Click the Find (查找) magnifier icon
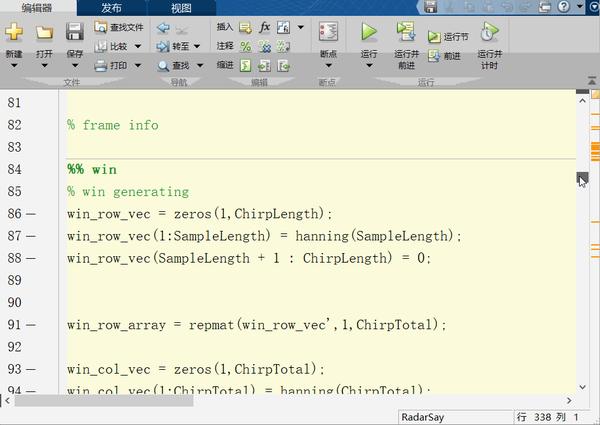Viewport: 600px width, 425px height. (x=163, y=66)
